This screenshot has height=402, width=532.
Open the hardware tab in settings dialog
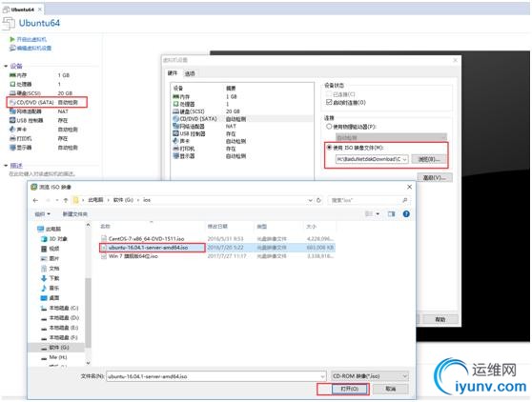[173, 73]
